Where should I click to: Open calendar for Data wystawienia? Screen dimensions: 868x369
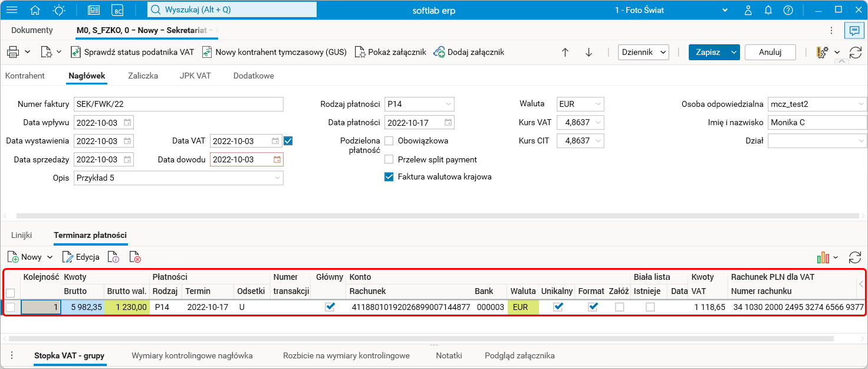(x=127, y=141)
